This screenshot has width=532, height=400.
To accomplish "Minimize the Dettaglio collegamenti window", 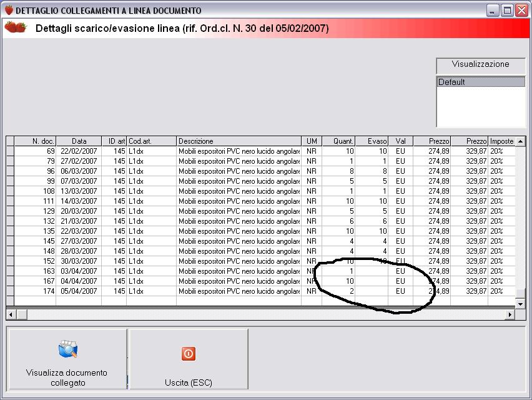I will pyautogui.click(x=492, y=11).
